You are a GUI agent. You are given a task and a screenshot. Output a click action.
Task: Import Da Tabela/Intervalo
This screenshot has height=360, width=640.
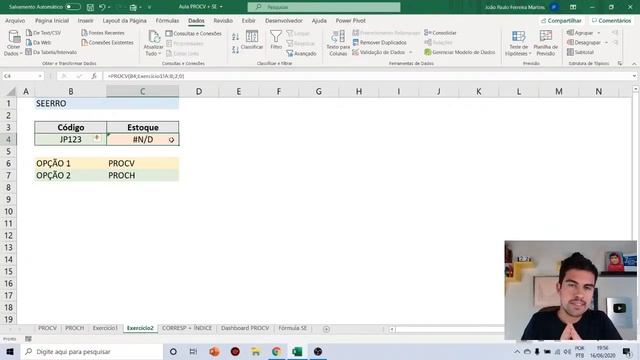(x=51, y=52)
